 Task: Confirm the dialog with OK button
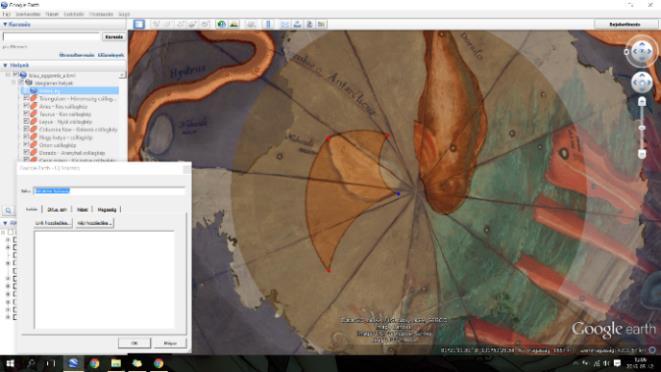point(134,343)
